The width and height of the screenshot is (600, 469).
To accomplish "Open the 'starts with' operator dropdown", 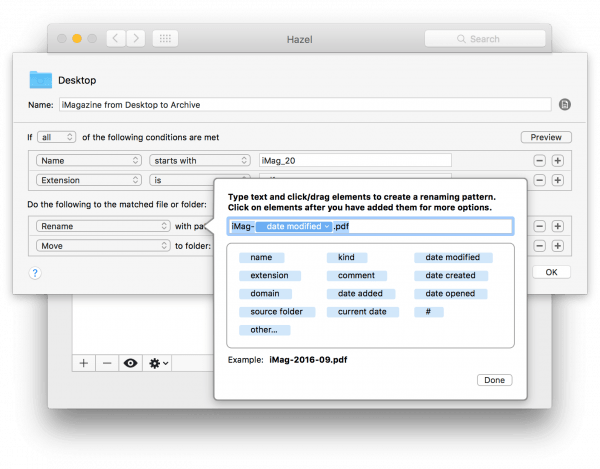I will (200, 161).
